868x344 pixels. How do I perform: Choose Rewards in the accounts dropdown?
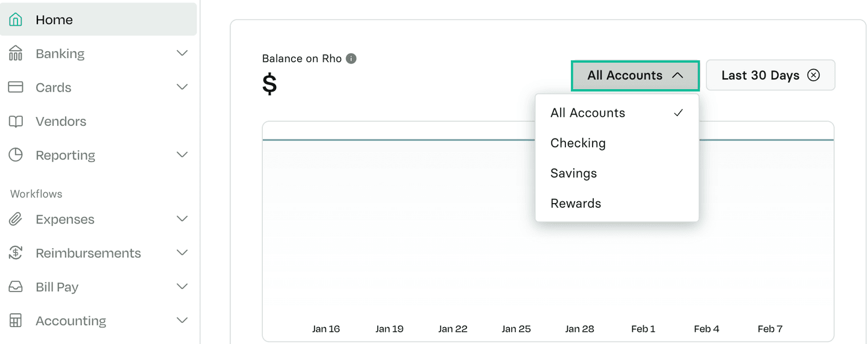tap(576, 204)
